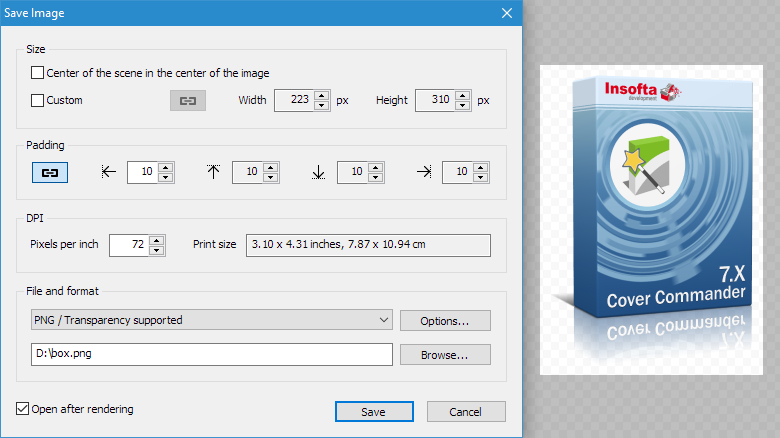Decrease right padding with down spinner
Screen dimensions: 780x438
(x=481, y=178)
